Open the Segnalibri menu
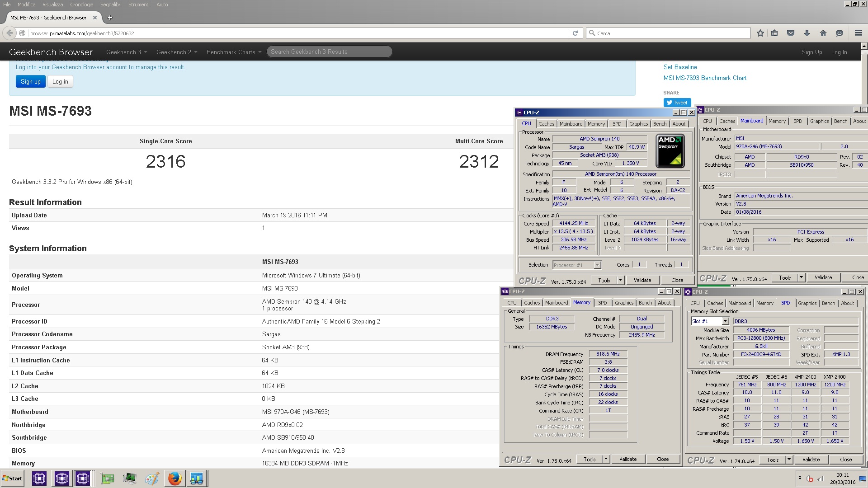The height and width of the screenshot is (488, 868). coord(111,5)
